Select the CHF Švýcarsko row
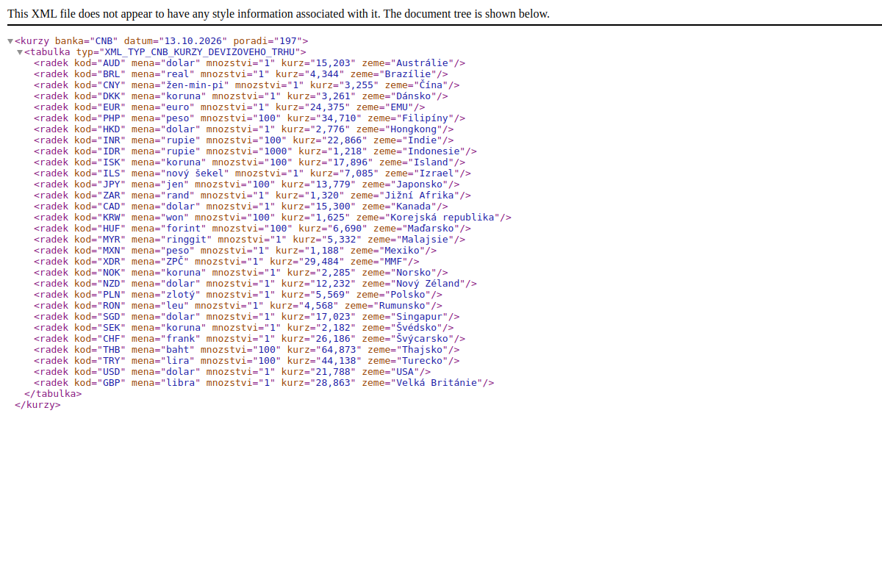The height and width of the screenshot is (588, 882). click(249, 339)
